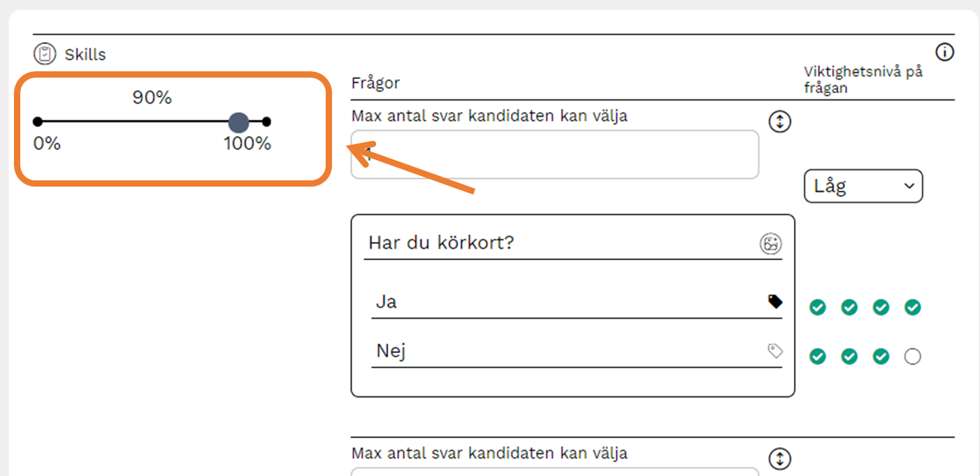Click the info icon in Skills section
This screenshot has width=980, height=476.
coord(944,52)
